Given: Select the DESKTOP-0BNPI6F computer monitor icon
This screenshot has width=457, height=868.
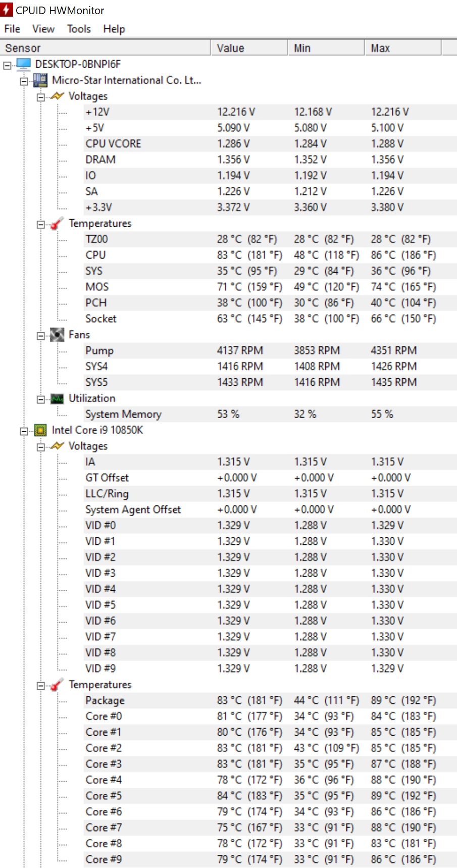Looking at the screenshot, I should [24, 64].
